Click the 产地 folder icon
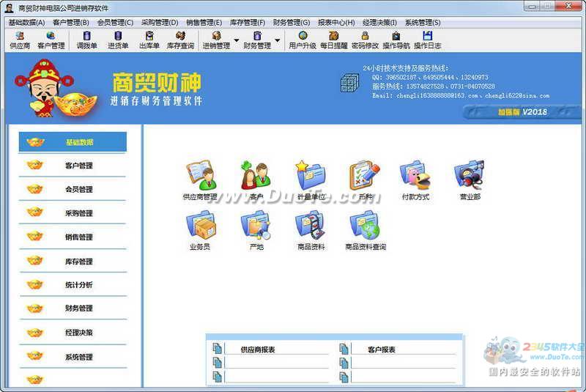This screenshot has height=392, width=586. 256,226
